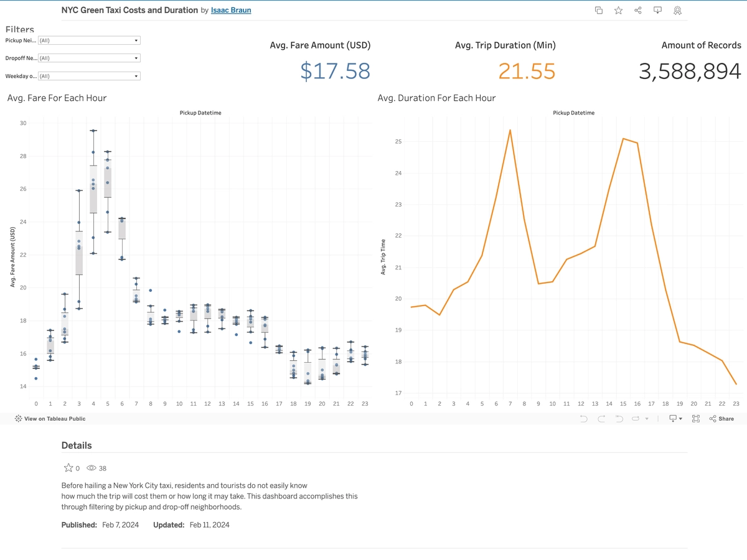Click the 'Published: Feb 7, 2024' text

click(100, 525)
